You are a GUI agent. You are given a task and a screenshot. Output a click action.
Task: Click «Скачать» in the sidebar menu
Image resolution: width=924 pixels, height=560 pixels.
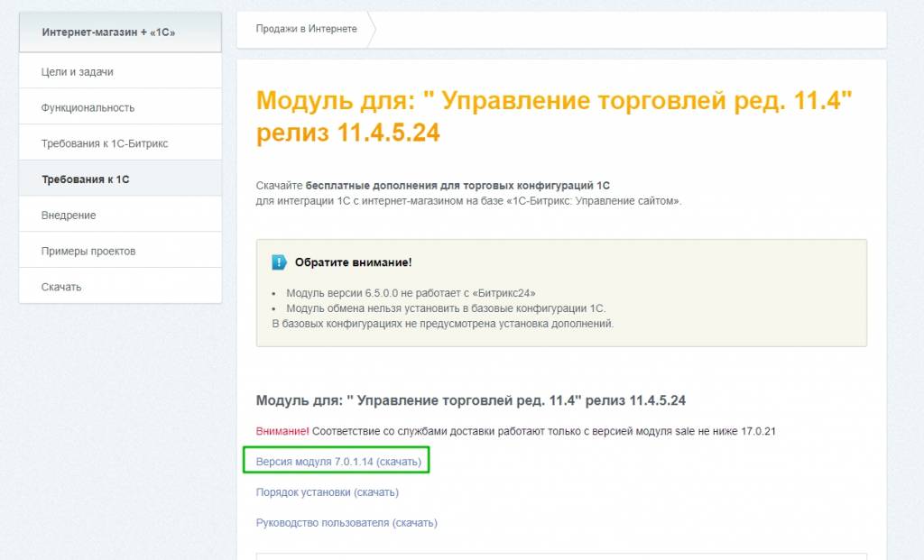(x=120, y=288)
